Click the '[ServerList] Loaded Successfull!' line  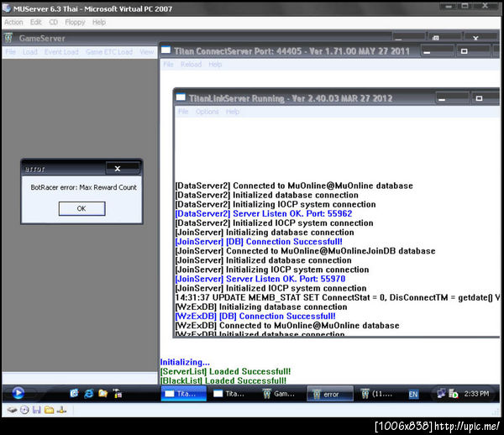(x=225, y=371)
